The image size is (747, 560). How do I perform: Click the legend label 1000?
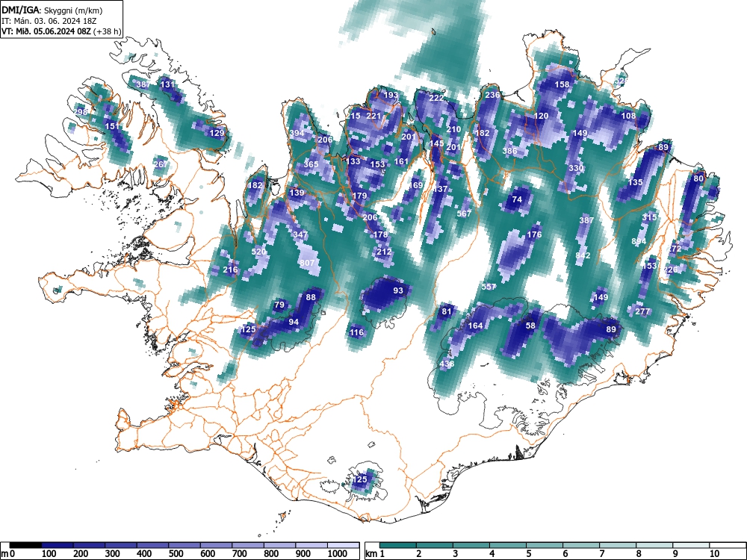tap(338, 554)
